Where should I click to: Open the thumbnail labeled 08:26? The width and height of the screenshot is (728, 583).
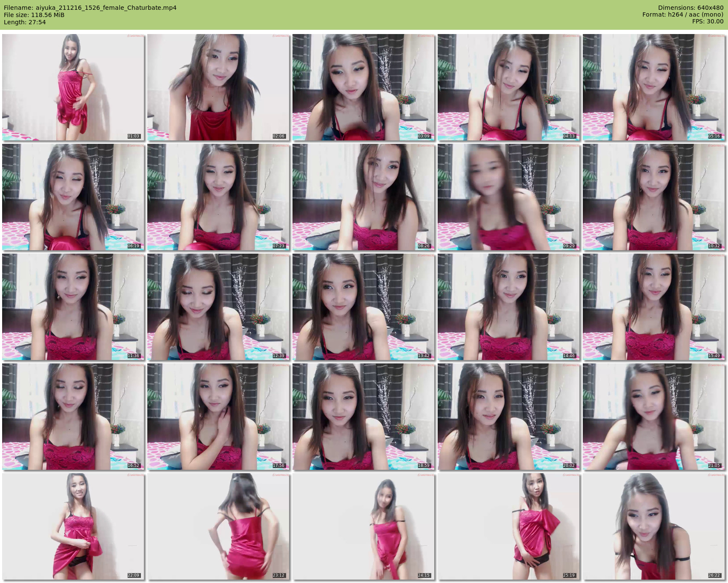coord(364,197)
